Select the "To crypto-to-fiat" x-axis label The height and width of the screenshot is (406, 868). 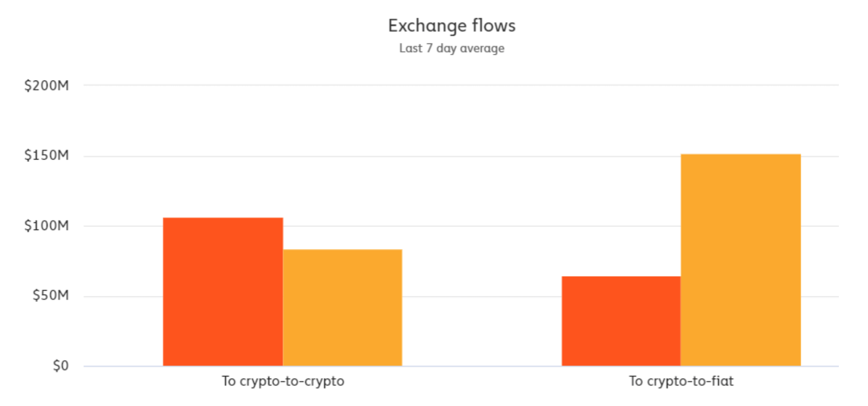681,381
